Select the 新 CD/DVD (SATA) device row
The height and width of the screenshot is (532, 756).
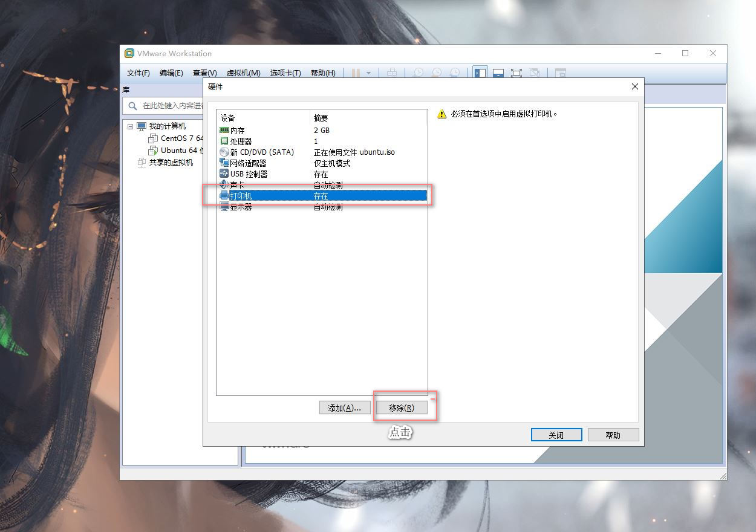click(322, 152)
